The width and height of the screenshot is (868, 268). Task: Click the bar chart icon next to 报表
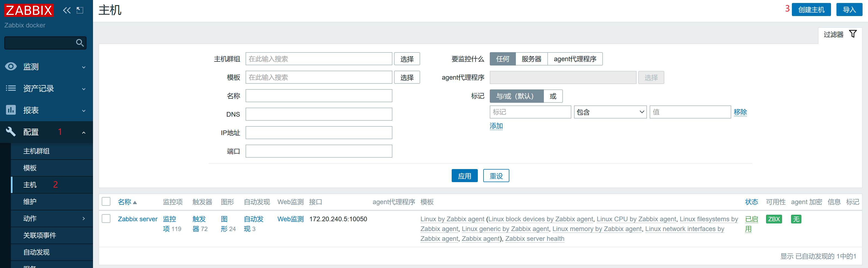tap(11, 110)
